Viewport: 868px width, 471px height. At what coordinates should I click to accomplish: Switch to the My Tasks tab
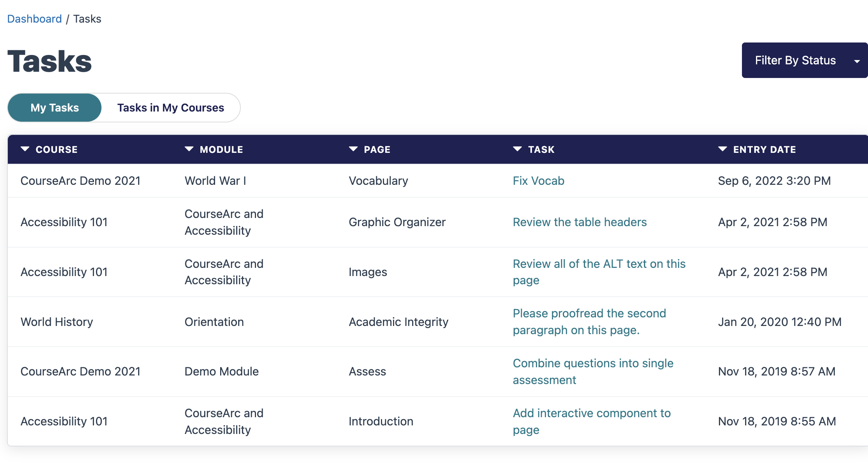coord(55,108)
